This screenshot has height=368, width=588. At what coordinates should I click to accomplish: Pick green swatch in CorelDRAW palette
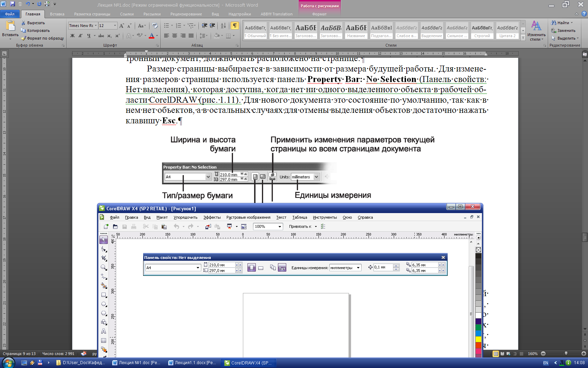[478, 327]
